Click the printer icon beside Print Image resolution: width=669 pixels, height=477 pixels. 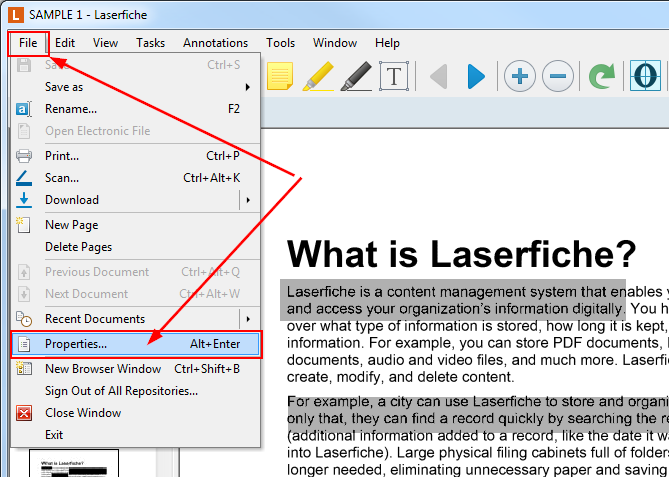(x=24, y=156)
